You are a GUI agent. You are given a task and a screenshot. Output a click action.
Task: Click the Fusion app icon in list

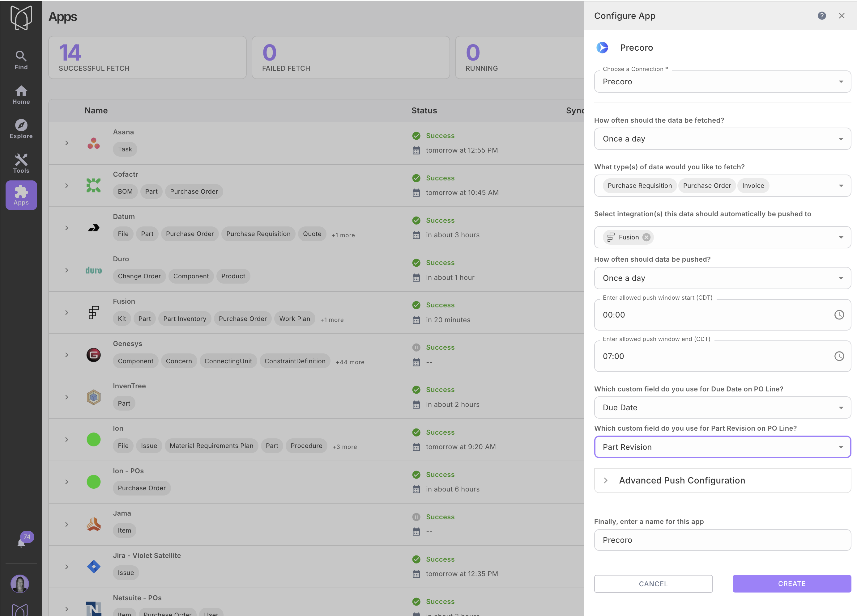(94, 312)
